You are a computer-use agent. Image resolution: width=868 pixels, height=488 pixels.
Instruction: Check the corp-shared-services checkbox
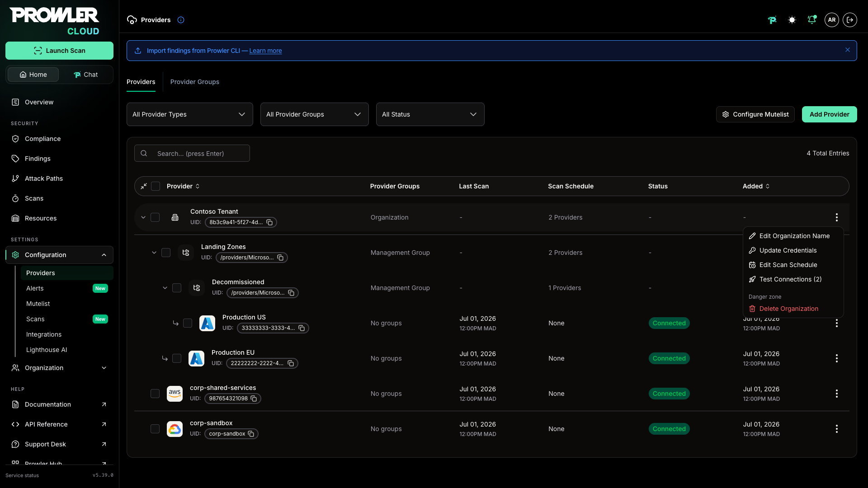[155, 394]
